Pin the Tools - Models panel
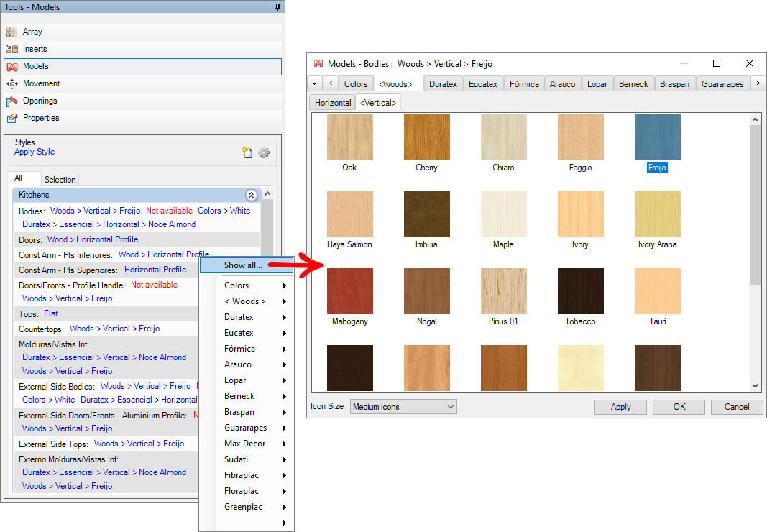The image size is (767, 532). point(278,7)
